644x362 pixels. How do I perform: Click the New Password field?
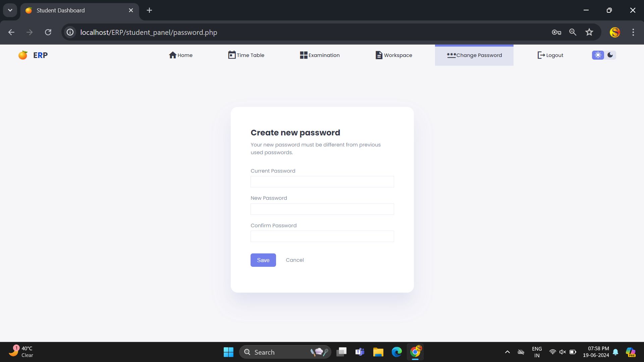click(322, 209)
